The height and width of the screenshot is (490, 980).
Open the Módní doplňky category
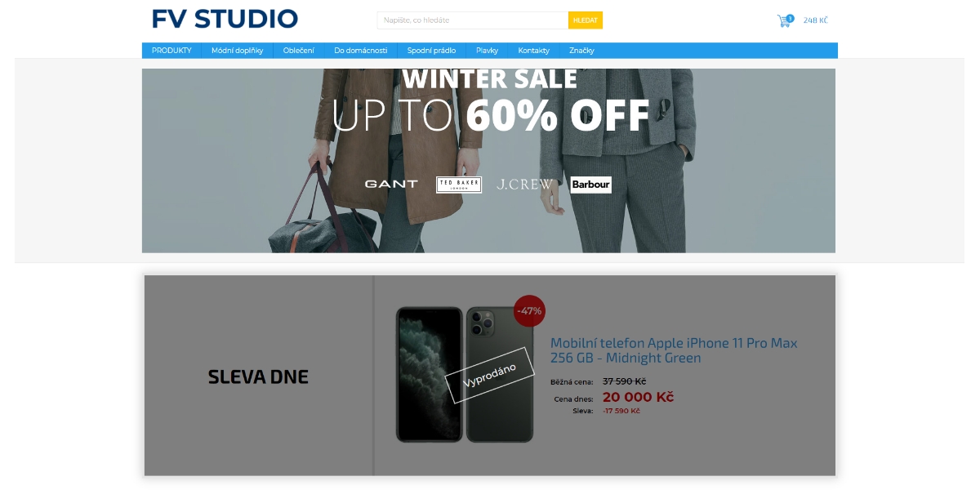[x=237, y=51]
